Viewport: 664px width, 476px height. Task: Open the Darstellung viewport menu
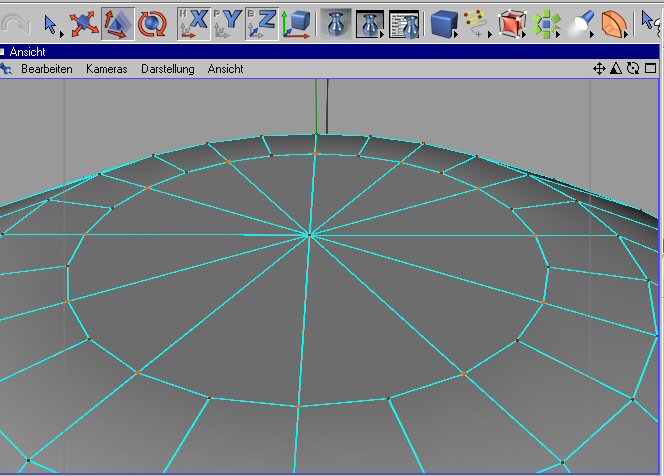pyautogui.click(x=168, y=69)
